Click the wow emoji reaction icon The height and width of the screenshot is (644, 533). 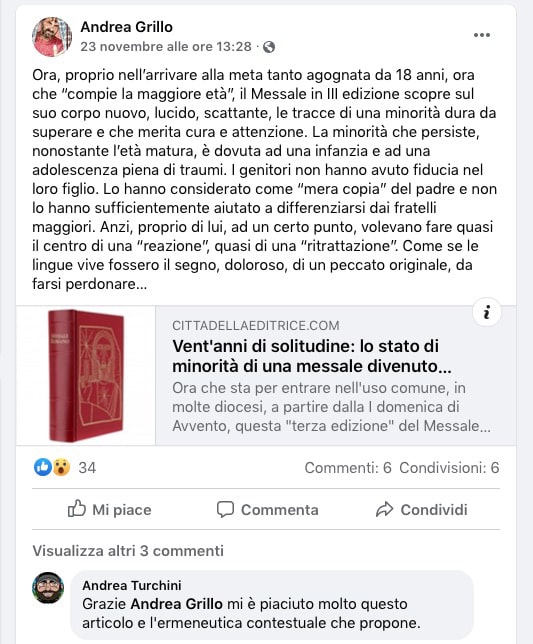61,467
